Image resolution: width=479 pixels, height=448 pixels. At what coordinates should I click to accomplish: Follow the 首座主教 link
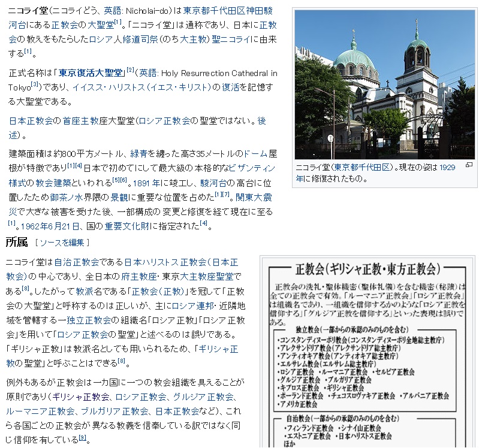81,121
